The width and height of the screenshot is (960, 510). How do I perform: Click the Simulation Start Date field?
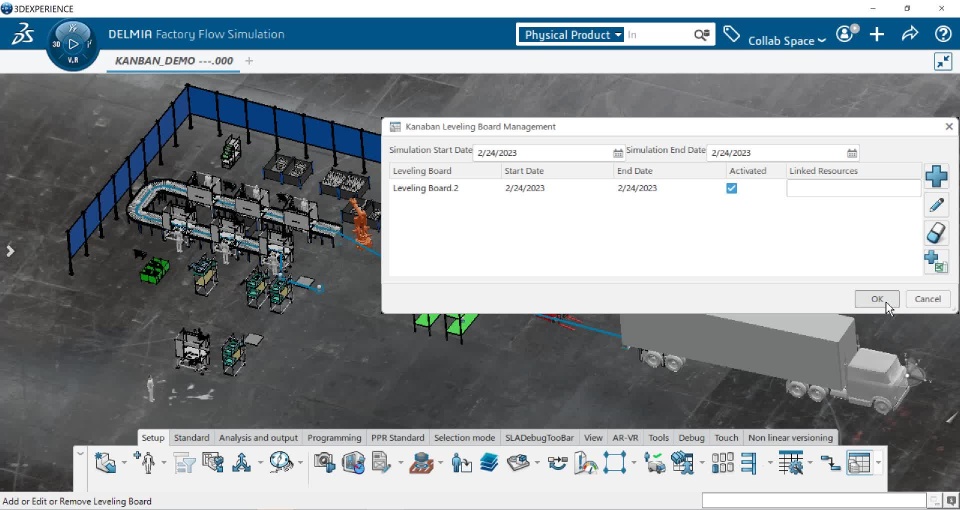pos(549,153)
